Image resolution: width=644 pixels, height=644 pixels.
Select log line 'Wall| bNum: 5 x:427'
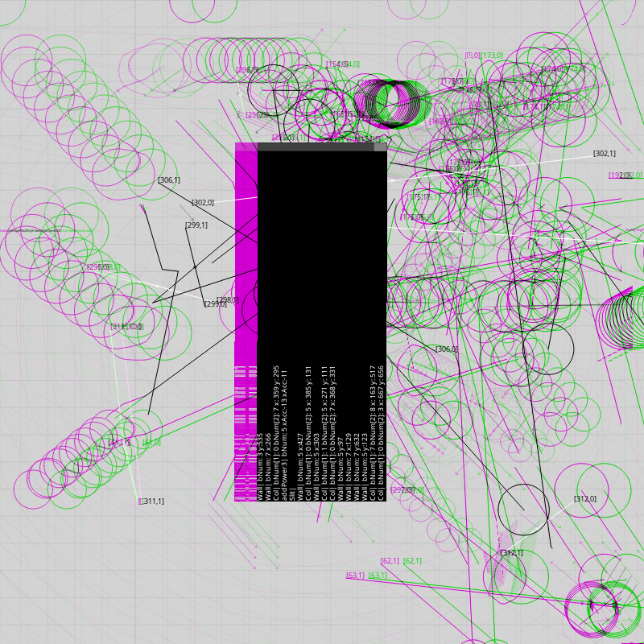coord(300,467)
